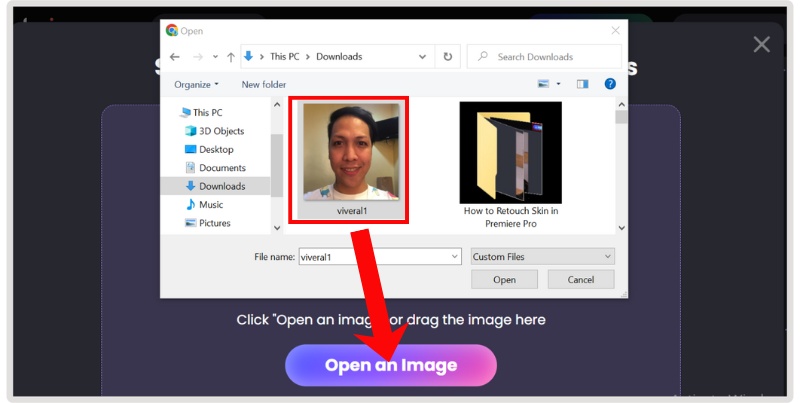This screenshot has width=800, height=403.
Task: Select 'How to Retouch Skin' folder
Action: point(511,165)
